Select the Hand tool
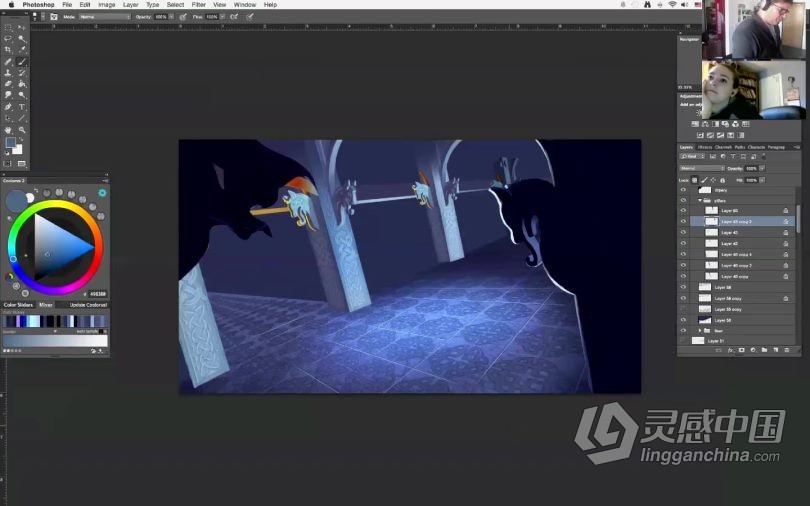This screenshot has height=506, width=810. (8, 130)
